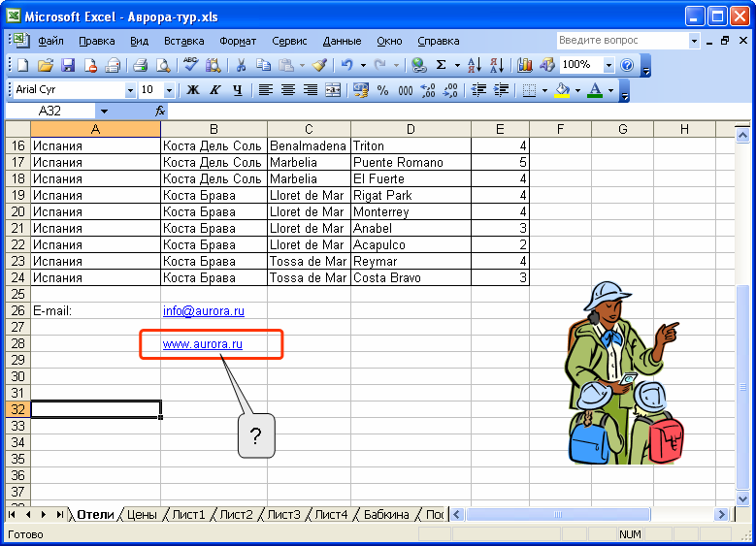Toggle bold Ж formatting

[x=193, y=90]
